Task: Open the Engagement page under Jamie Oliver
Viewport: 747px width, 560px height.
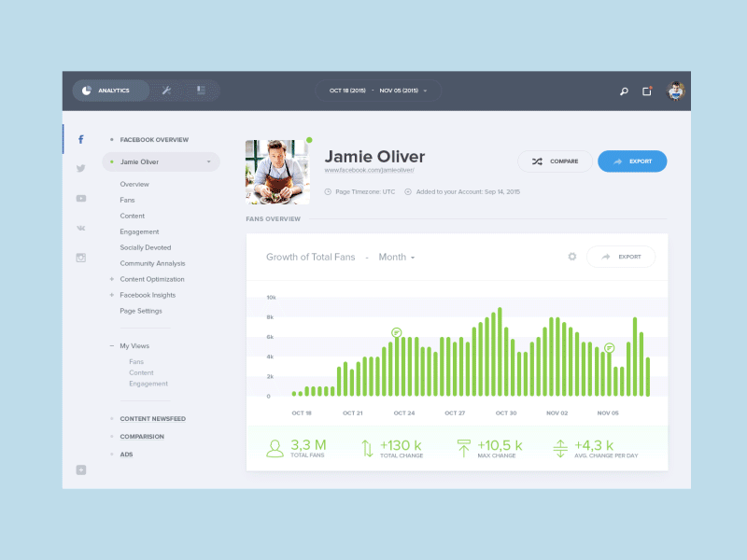Action: tap(139, 231)
